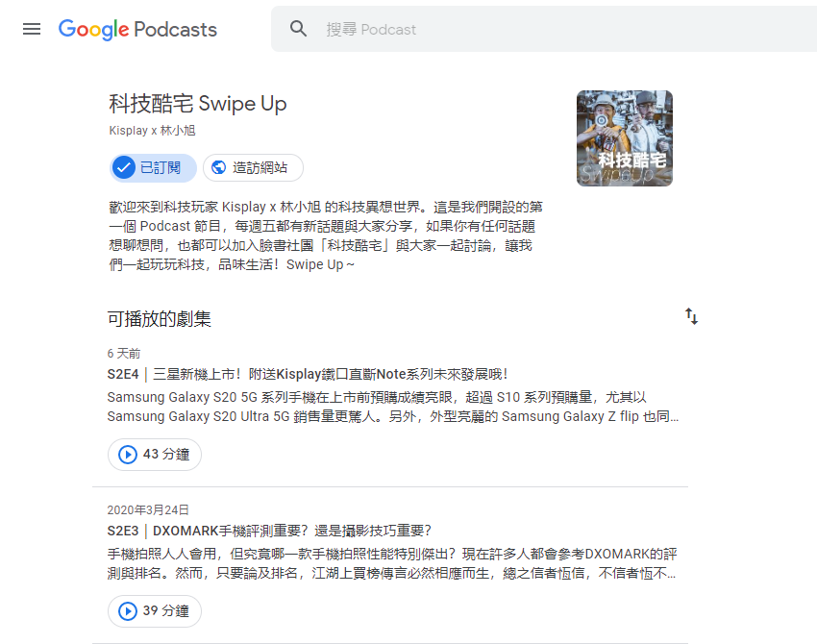Click the search magnifier icon
The height and width of the screenshot is (644, 817).
(298, 29)
